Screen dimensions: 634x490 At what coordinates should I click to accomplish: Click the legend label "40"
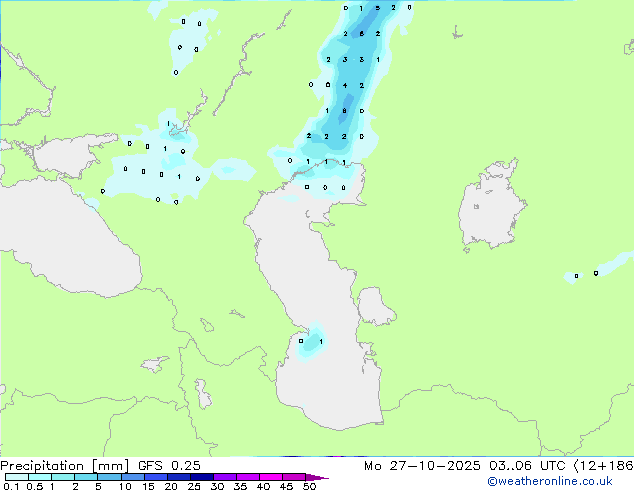[x=263, y=486]
